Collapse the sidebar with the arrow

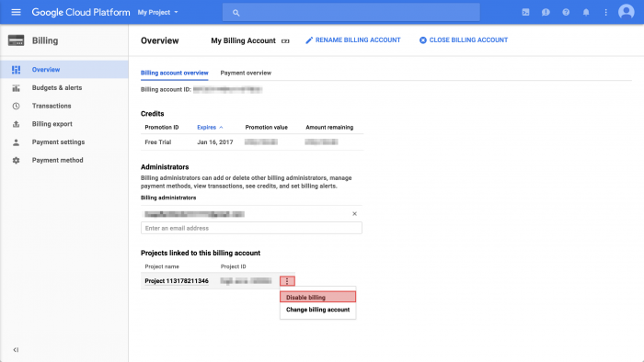[x=16, y=350]
